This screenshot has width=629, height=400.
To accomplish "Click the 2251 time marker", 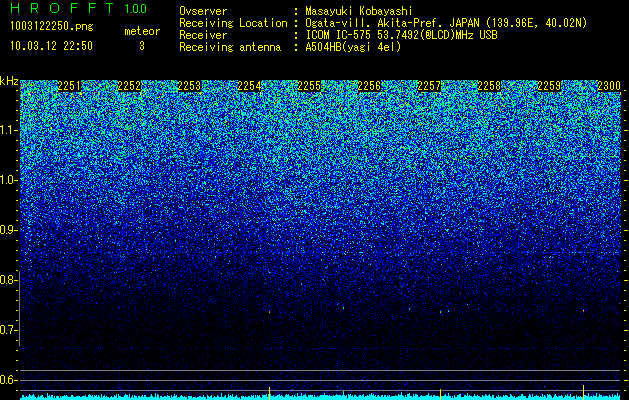I will [x=69, y=86].
